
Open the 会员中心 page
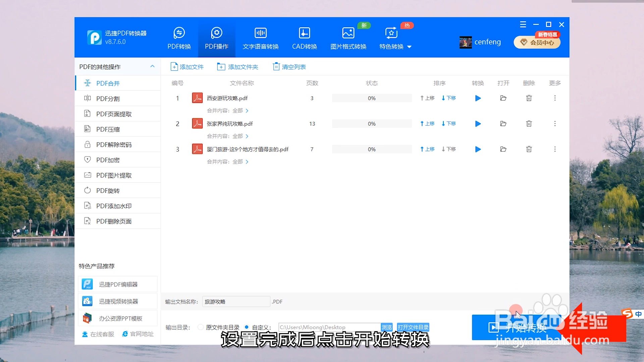pyautogui.click(x=537, y=42)
